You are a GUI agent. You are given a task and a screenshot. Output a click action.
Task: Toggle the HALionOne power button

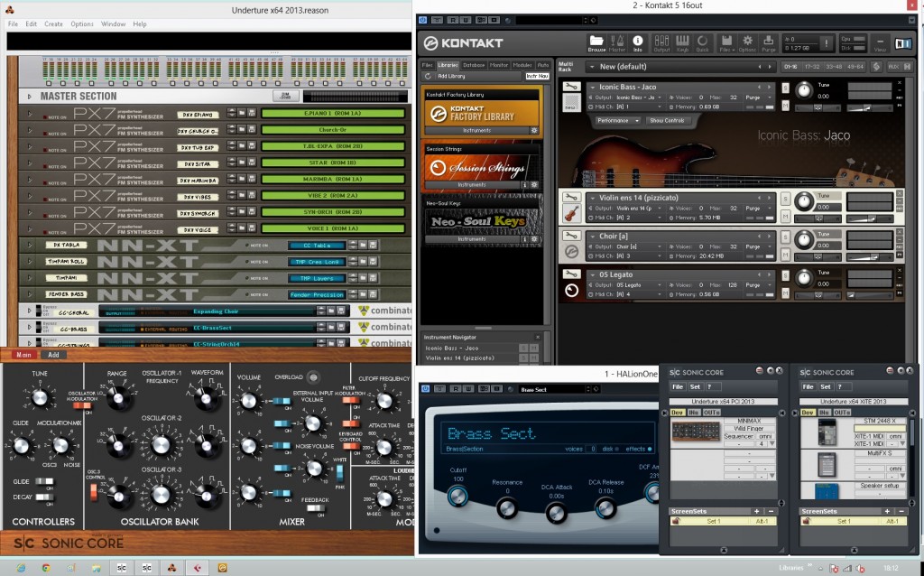point(426,389)
